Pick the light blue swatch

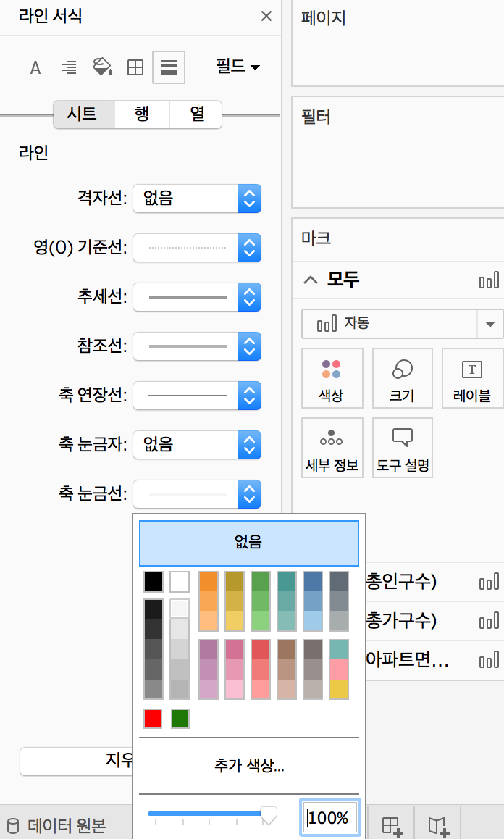pos(313,621)
